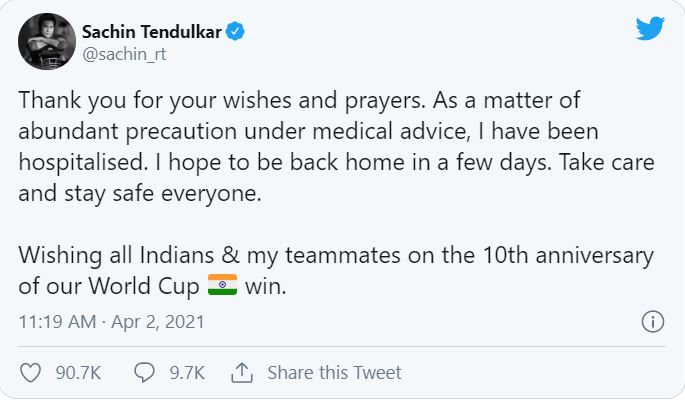685x402 pixels.
Task: Click the World Cup text
Action: click(x=144, y=286)
